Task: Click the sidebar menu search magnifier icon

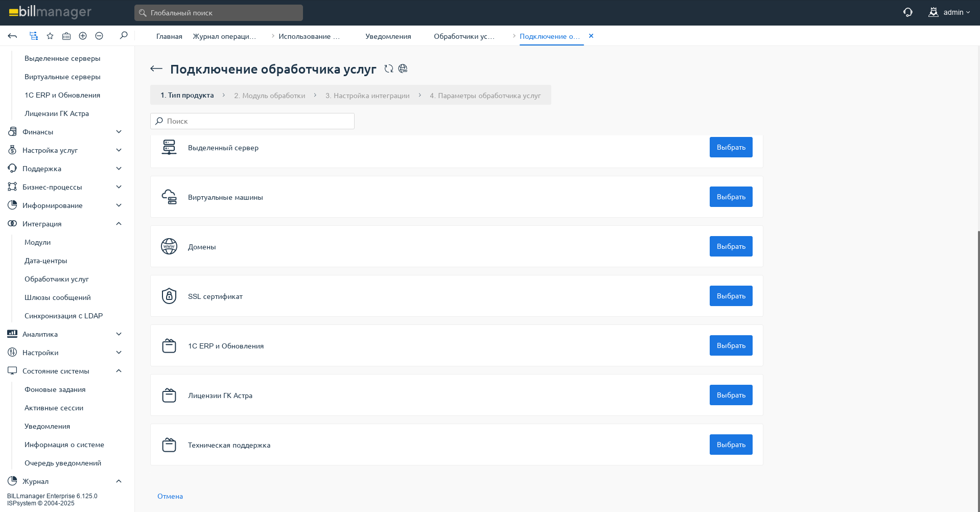Action: point(124,36)
